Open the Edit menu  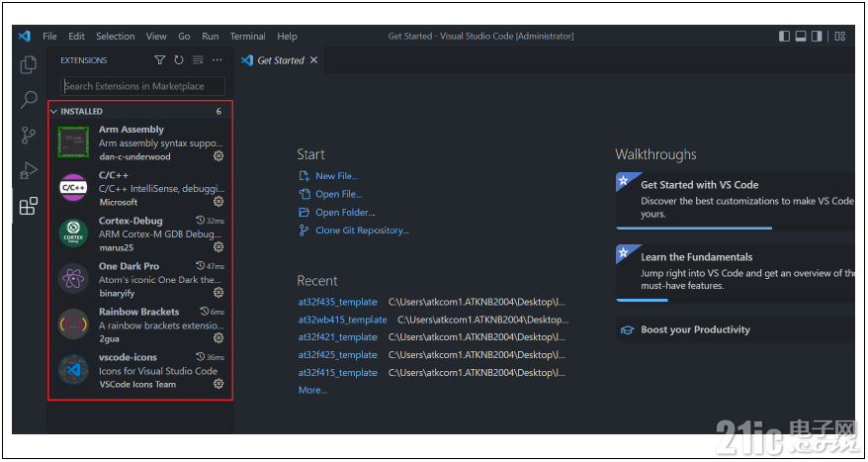click(x=76, y=36)
